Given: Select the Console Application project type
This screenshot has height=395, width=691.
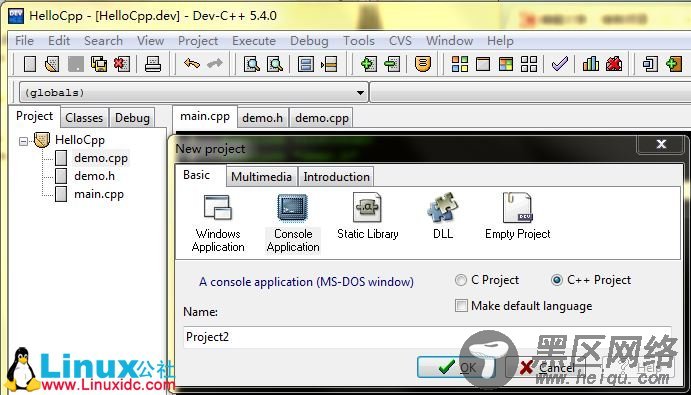Looking at the screenshot, I should pos(293,224).
